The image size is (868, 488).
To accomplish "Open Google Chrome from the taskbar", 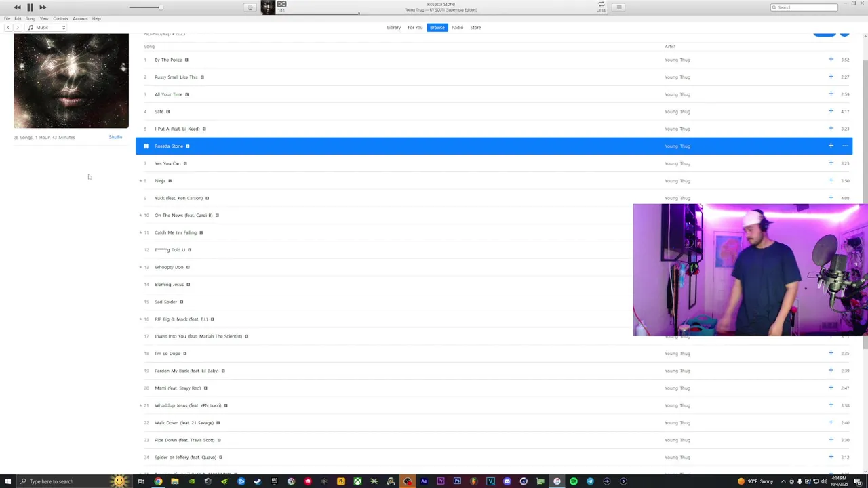I will point(158,481).
